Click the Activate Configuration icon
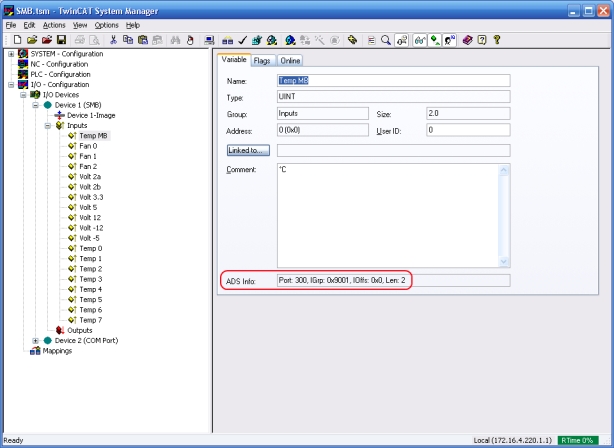Image resolution: width=614 pixels, height=448 pixels. click(257, 40)
